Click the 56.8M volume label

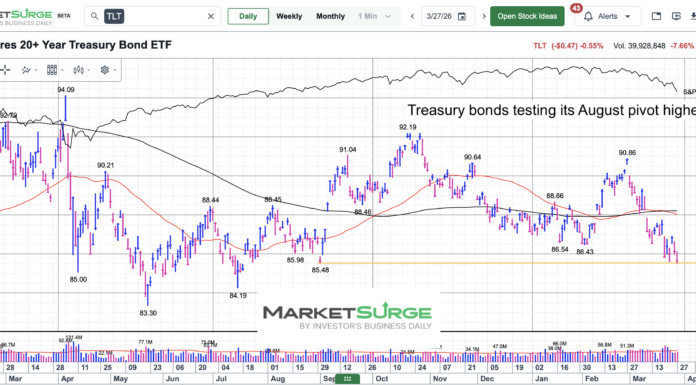pyautogui.click(x=605, y=345)
